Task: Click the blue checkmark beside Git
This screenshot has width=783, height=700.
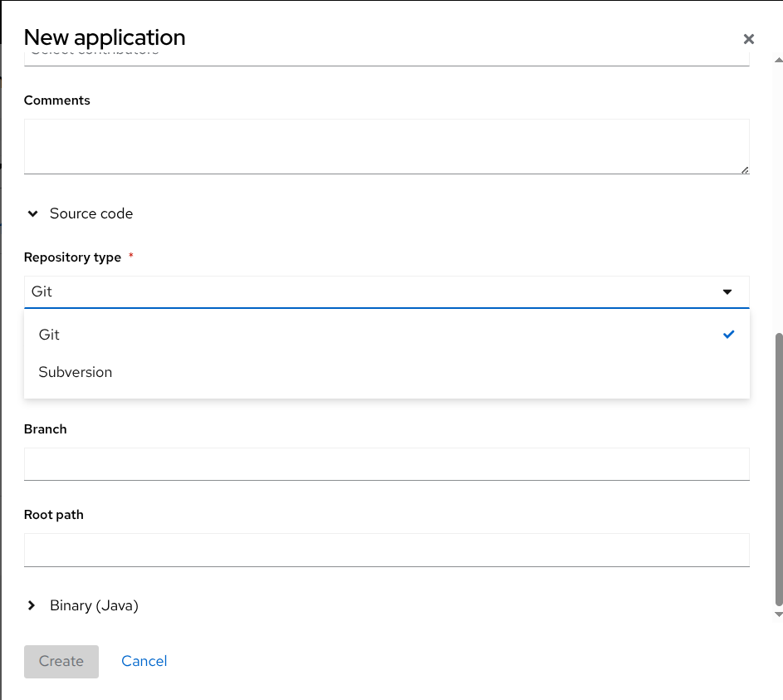Action: click(x=729, y=335)
